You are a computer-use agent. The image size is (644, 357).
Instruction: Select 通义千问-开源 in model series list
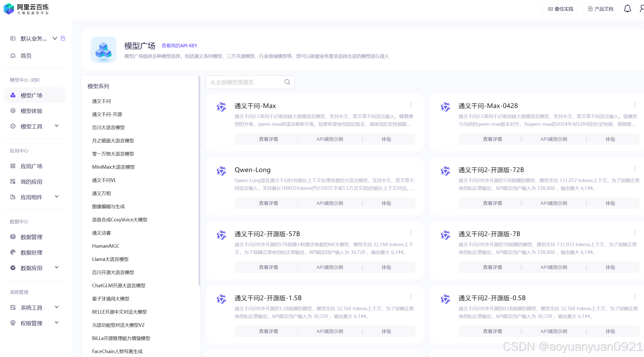click(107, 114)
